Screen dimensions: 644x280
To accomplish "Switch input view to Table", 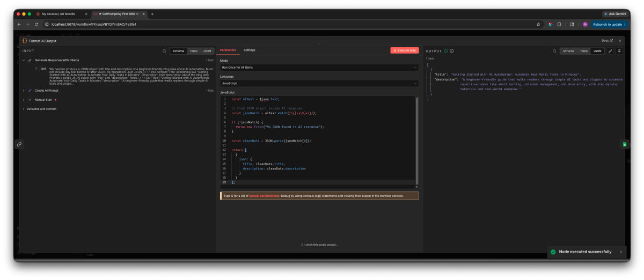I will pos(193,51).
